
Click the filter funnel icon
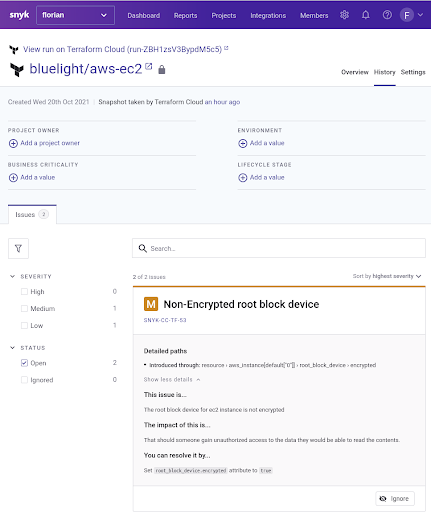(18, 248)
